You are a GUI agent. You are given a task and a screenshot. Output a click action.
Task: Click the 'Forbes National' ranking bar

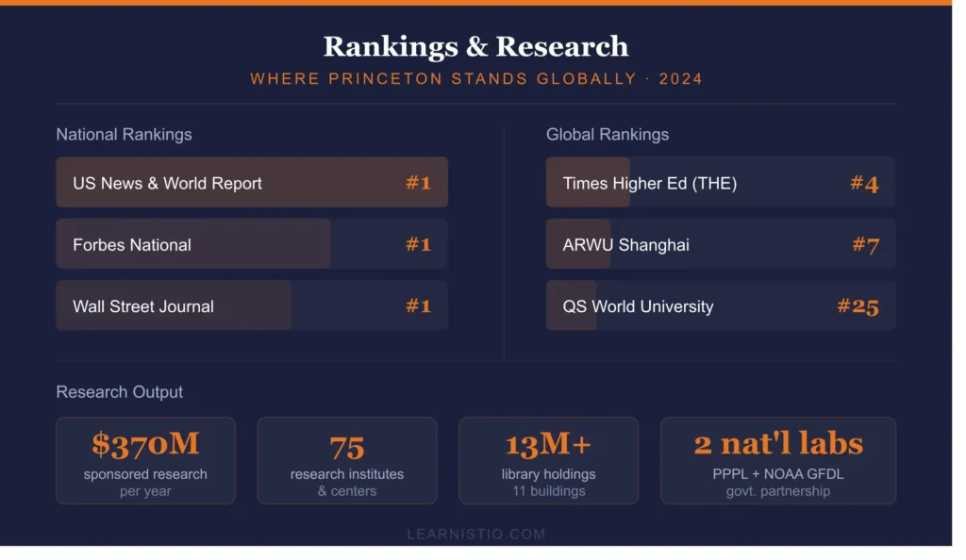[x=252, y=243]
